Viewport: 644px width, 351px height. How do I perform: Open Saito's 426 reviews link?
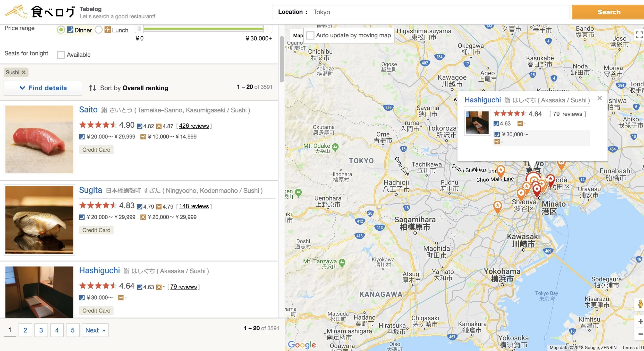(x=194, y=126)
